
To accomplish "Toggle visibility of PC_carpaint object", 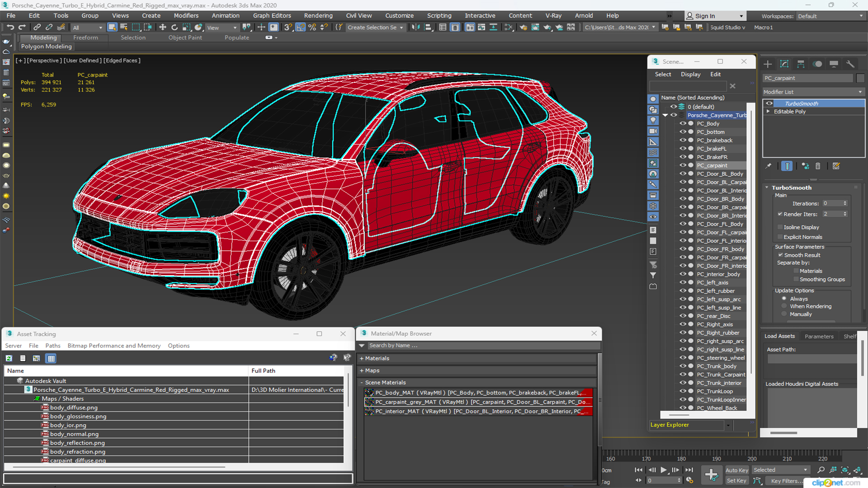I will coord(683,165).
